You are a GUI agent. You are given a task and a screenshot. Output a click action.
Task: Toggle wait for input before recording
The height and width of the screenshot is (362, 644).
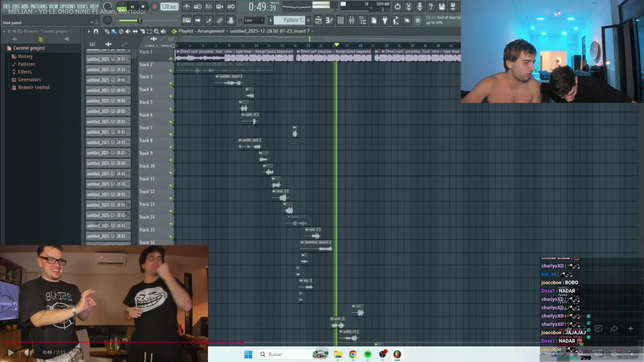198,7
